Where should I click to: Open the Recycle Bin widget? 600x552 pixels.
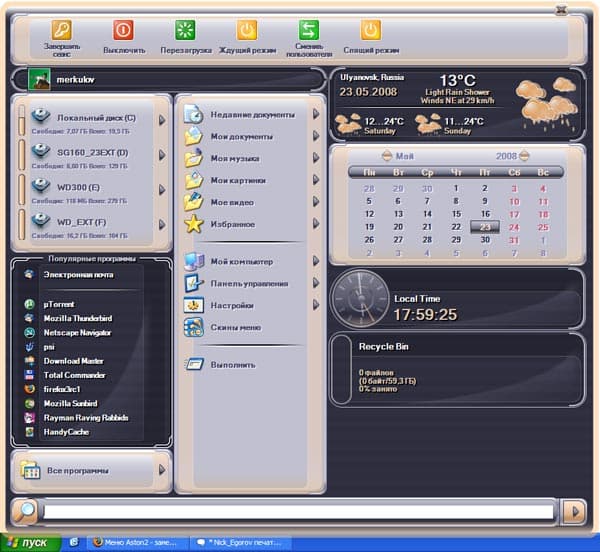click(457, 370)
